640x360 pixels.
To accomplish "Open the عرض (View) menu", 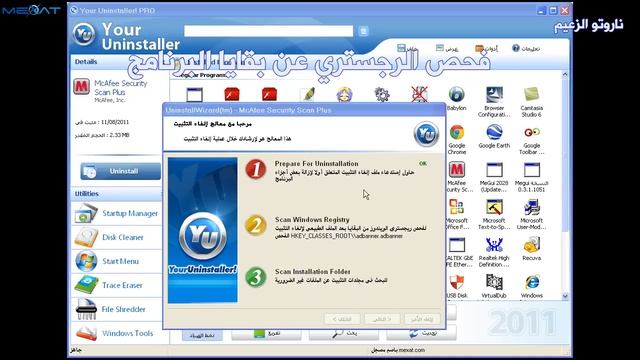I will tap(447, 48).
